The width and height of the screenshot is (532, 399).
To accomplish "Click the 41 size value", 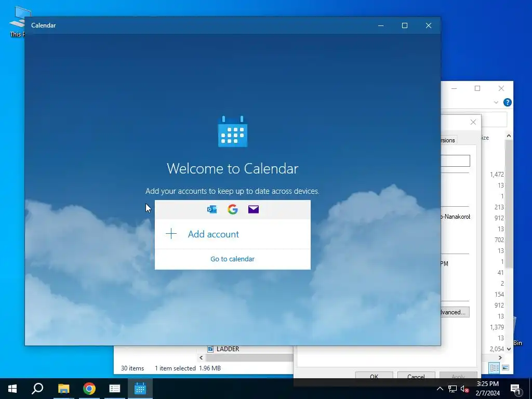I will (x=500, y=272).
